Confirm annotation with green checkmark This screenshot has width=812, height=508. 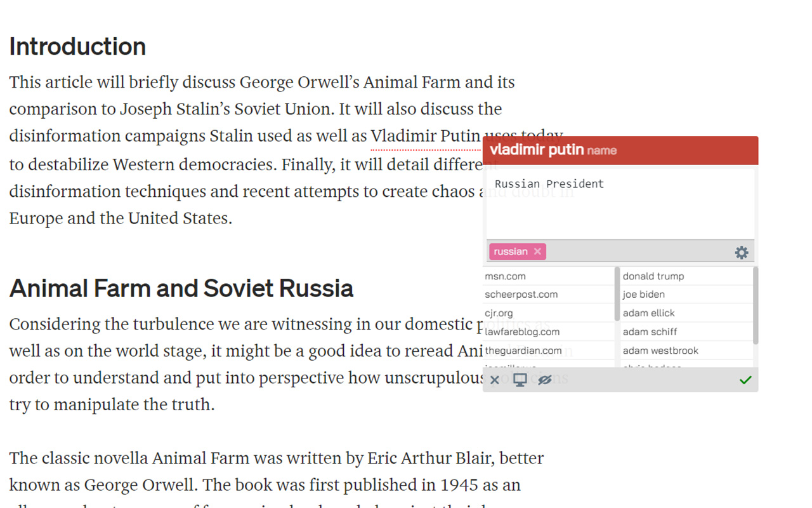745,380
